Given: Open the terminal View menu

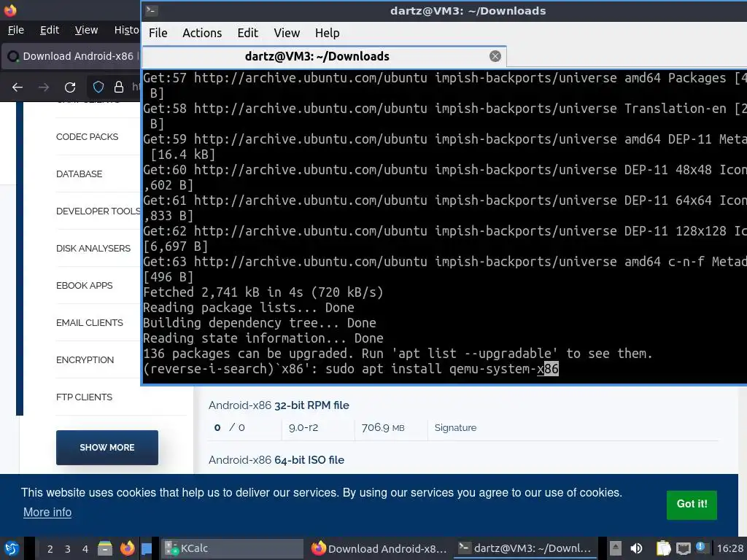Looking at the screenshot, I should (287, 33).
